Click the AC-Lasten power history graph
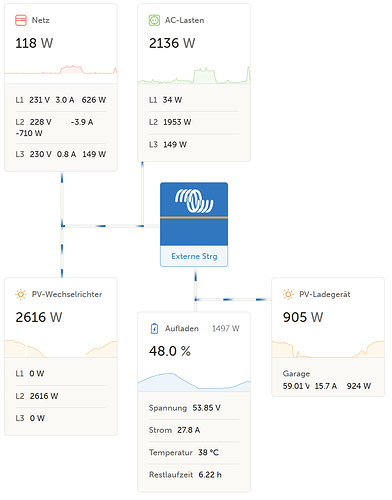392x500 pixels. 194,75
